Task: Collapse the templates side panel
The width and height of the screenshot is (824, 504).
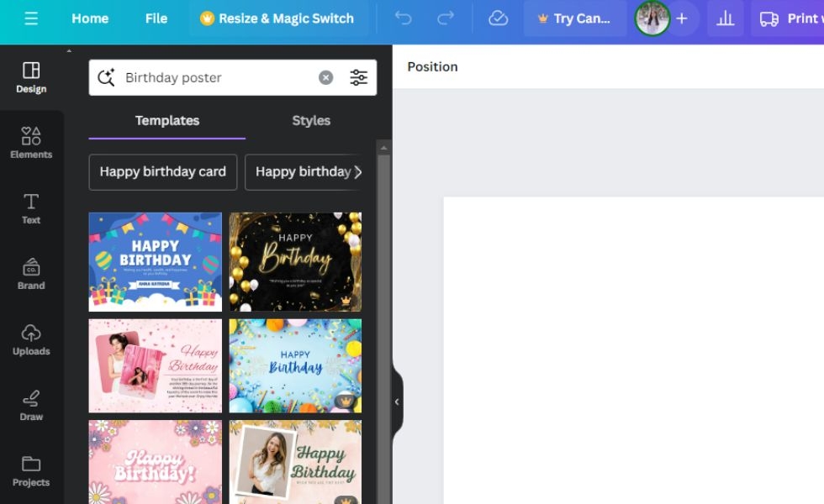Action: (396, 402)
